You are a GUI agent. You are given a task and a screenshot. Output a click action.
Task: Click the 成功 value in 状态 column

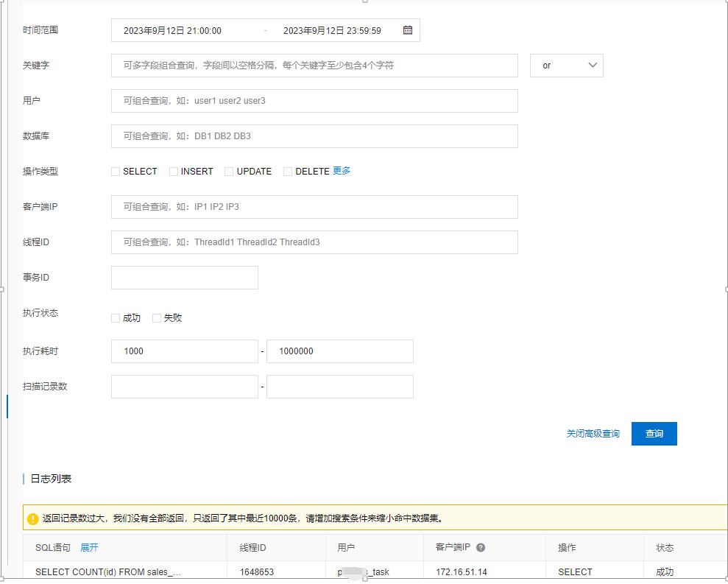pos(665,572)
